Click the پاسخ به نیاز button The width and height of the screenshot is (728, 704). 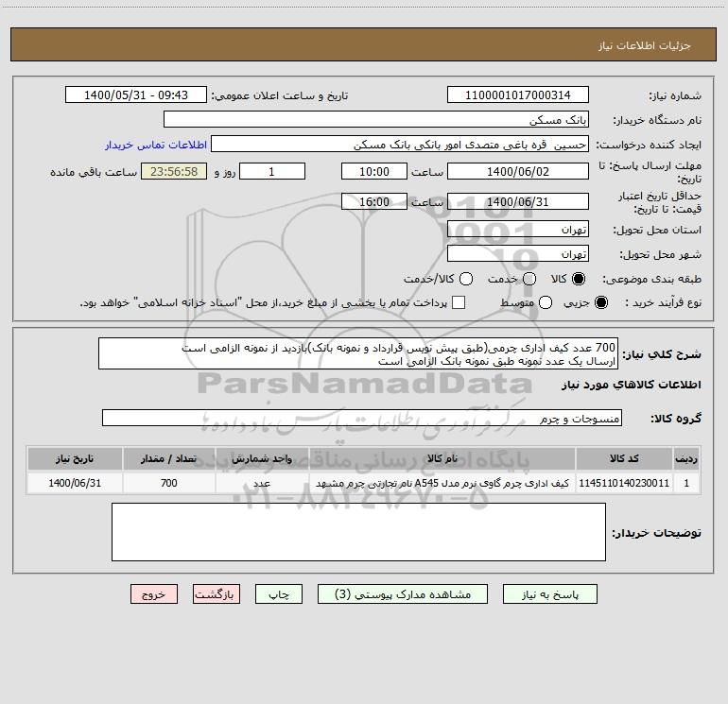[x=549, y=594]
